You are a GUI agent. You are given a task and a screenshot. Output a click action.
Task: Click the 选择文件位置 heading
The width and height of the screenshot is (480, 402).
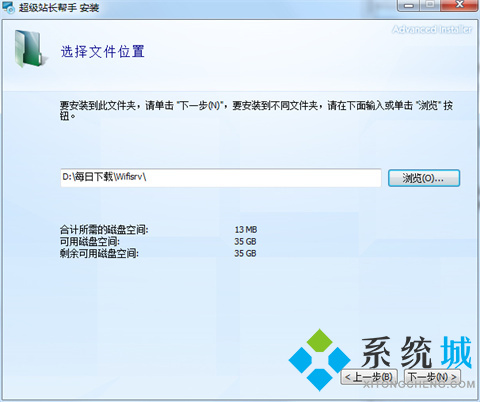[103, 52]
